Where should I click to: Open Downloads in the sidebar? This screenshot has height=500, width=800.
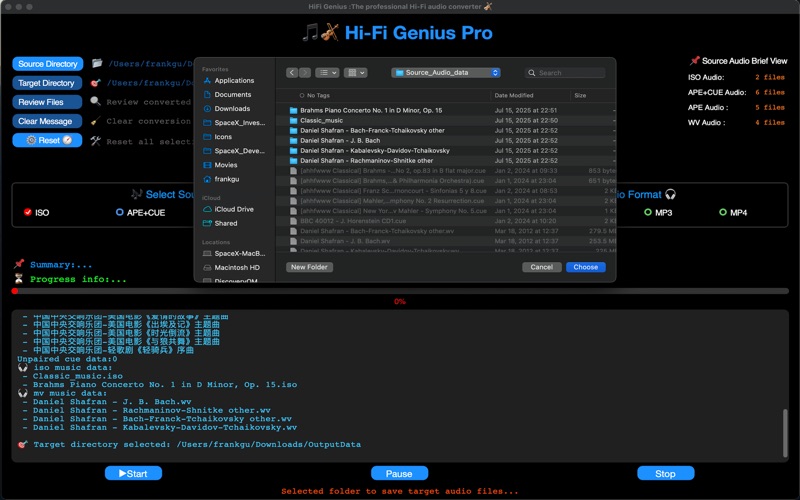pyautogui.click(x=232, y=109)
